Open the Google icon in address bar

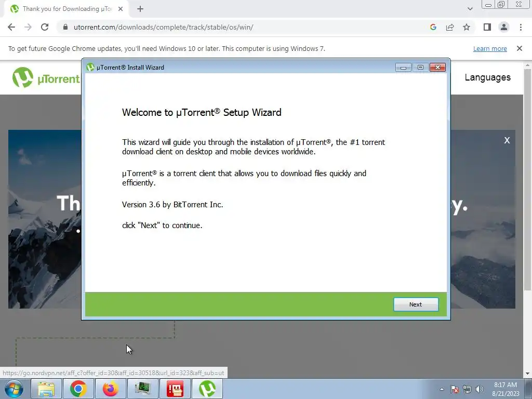point(433,27)
